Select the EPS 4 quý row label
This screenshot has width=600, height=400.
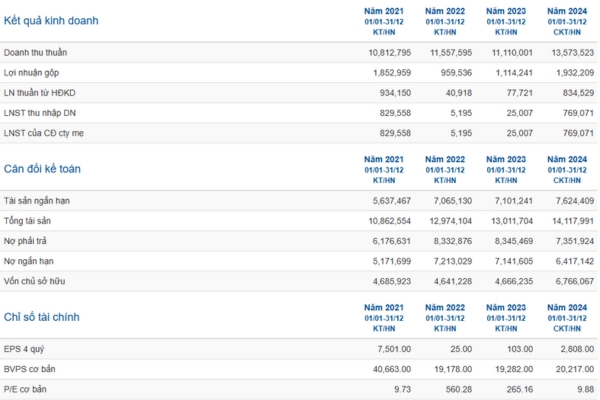pyautogui.click(x=26, y=351)
